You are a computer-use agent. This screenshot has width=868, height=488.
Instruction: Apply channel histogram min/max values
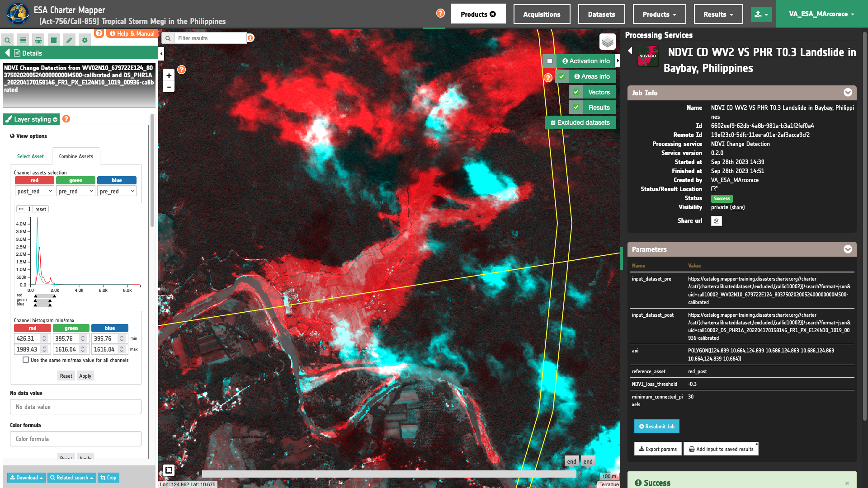(x=85, y=376)
